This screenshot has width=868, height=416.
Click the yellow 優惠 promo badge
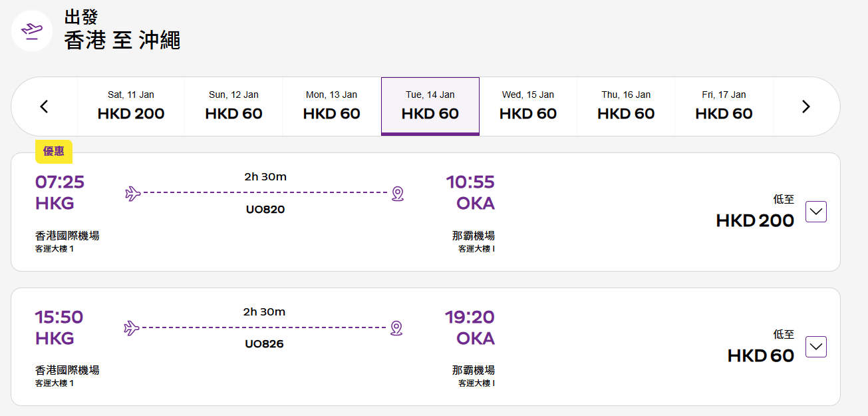pos(54,152)
